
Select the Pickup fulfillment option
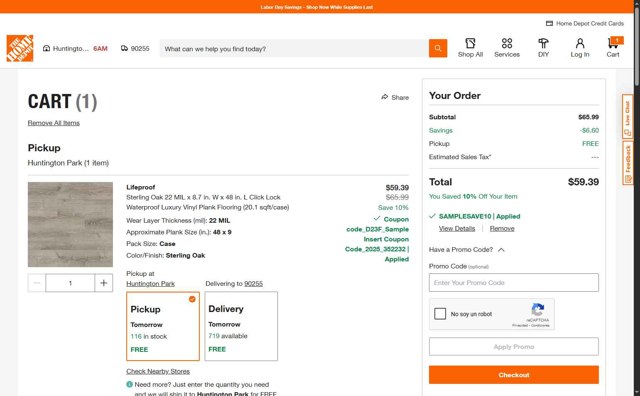[163, 326]
